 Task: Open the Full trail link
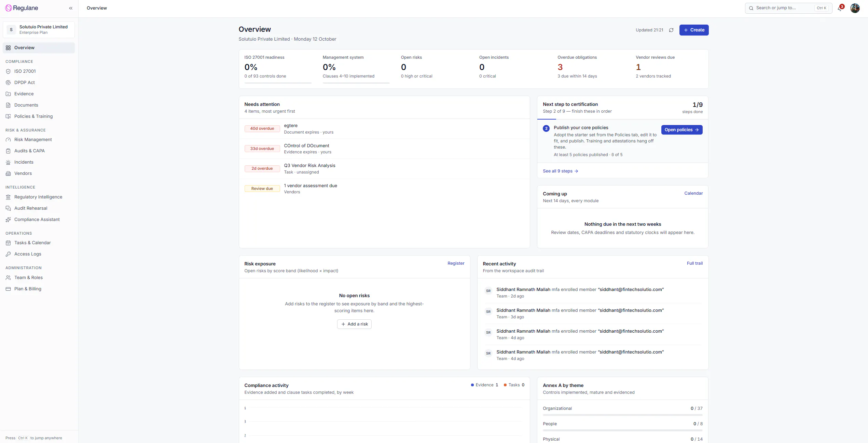pos(694,263)
